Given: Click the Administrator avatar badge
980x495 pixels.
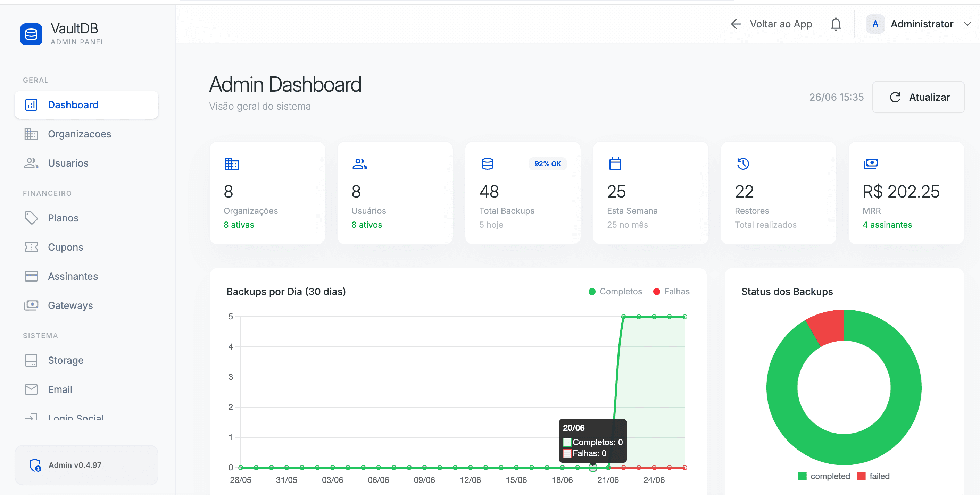Looking at the screenshot, I should (875, 24).
